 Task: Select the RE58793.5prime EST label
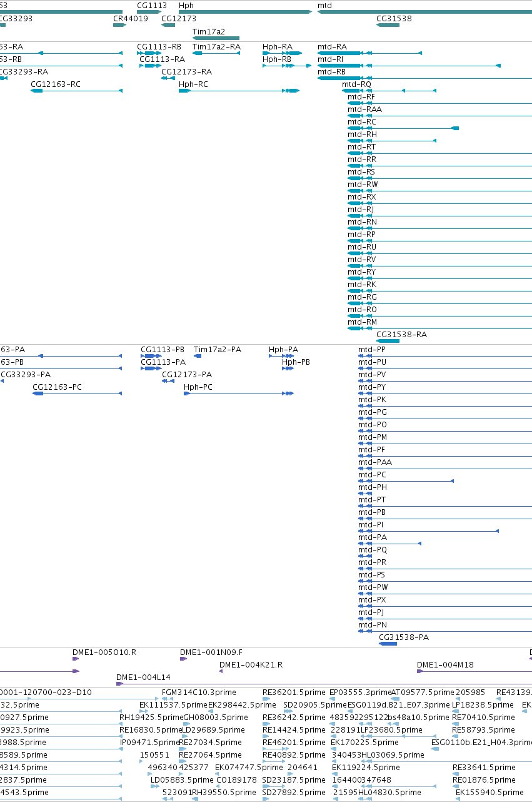click(x=483, y=730)
